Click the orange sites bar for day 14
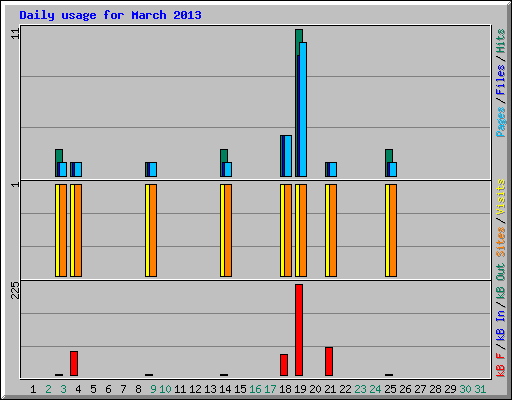Viewport: 512px width, 400px height. click(228, 230)
